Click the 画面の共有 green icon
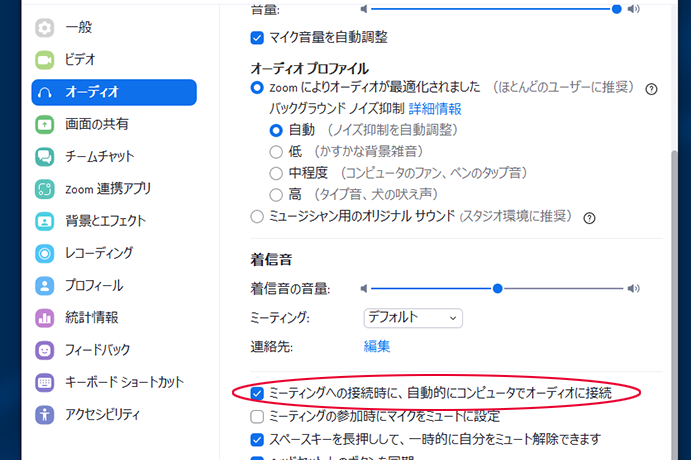The image size is (691, 460). pos(45,125)
